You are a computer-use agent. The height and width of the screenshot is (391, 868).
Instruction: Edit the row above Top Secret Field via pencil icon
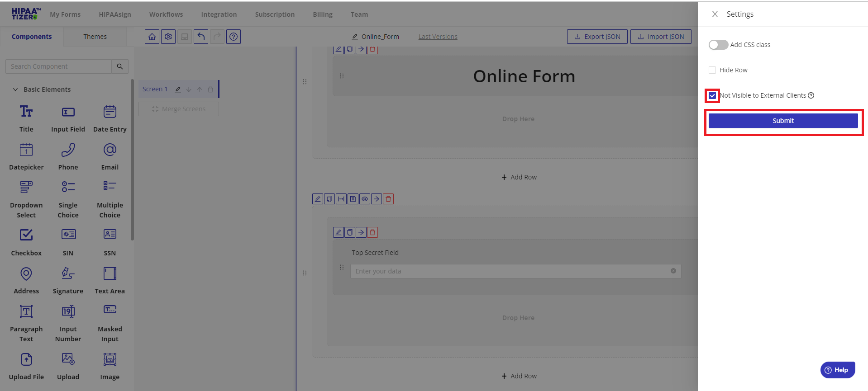click(318, 199)
